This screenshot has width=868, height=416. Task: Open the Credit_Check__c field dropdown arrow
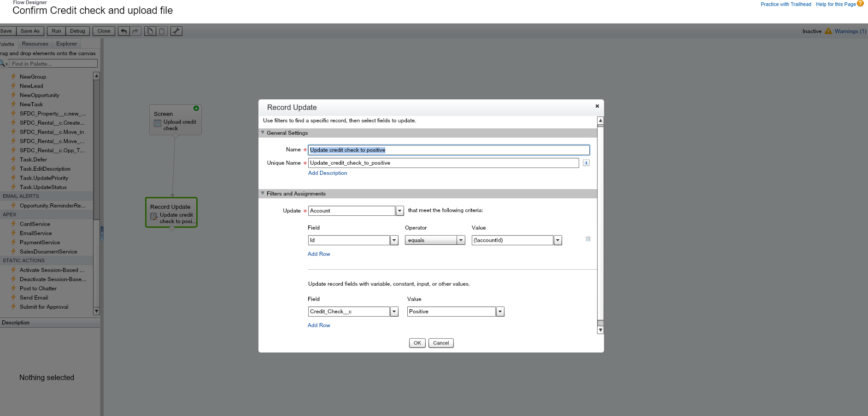[x=394, y=312]
